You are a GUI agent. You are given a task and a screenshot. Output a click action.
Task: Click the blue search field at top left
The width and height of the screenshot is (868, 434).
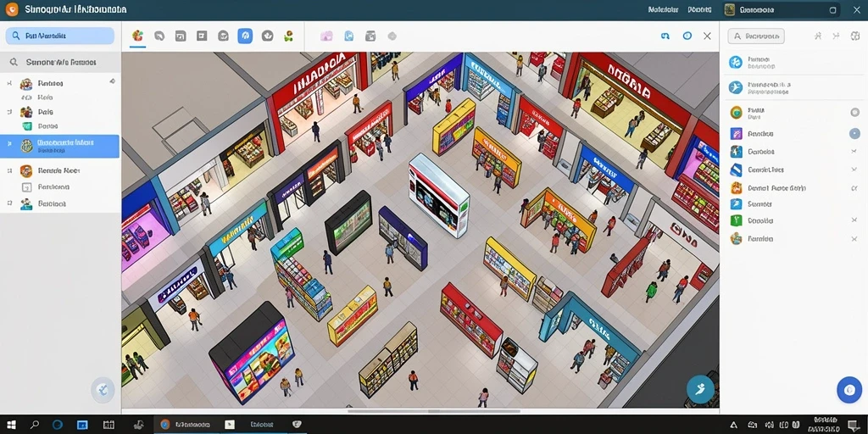60,36
